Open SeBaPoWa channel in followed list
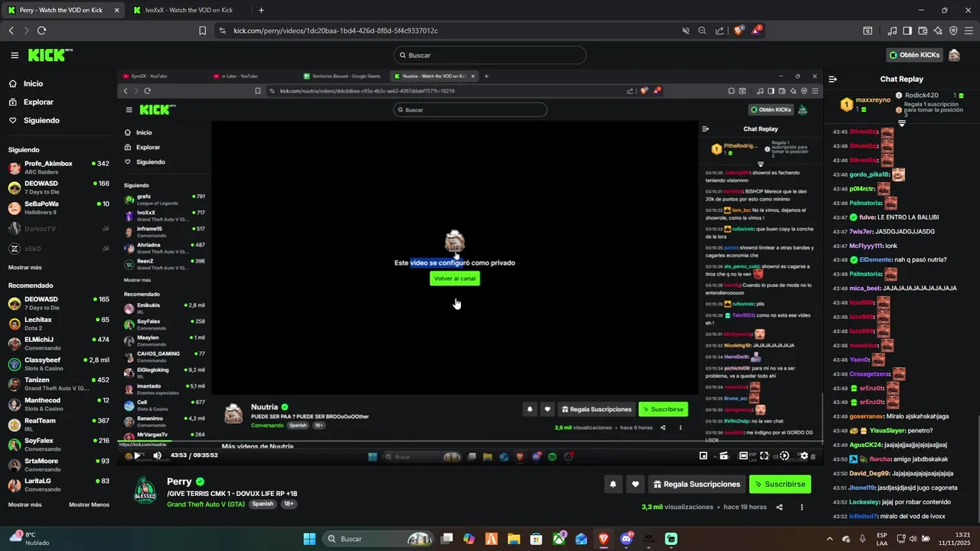The image size is (980, 551). pyautogui.click(x=59, y=207)
